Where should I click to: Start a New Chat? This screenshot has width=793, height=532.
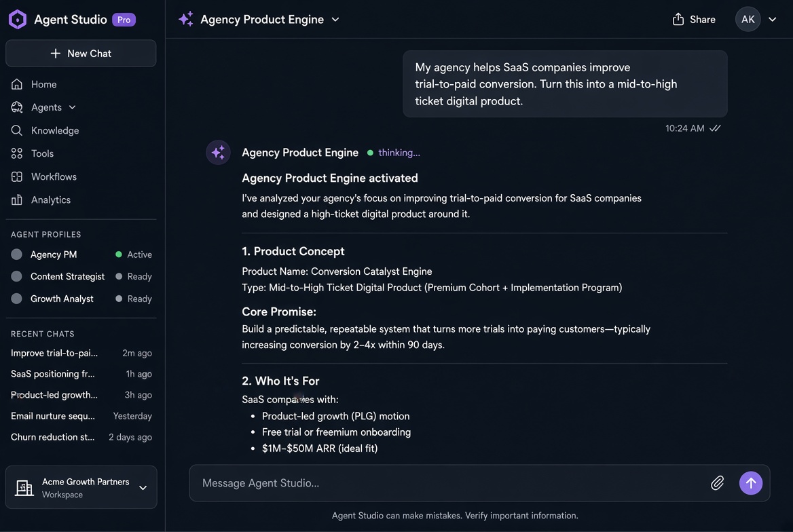(x=81, y=54)
